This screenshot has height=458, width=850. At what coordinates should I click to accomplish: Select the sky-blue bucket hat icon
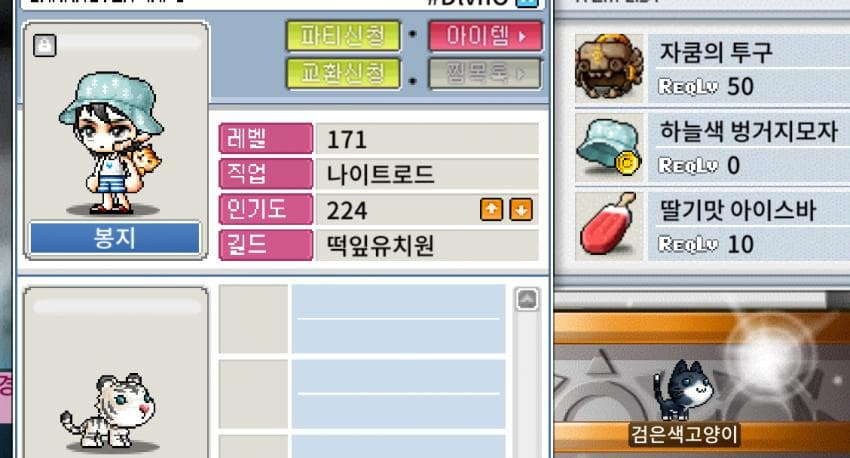609,147
